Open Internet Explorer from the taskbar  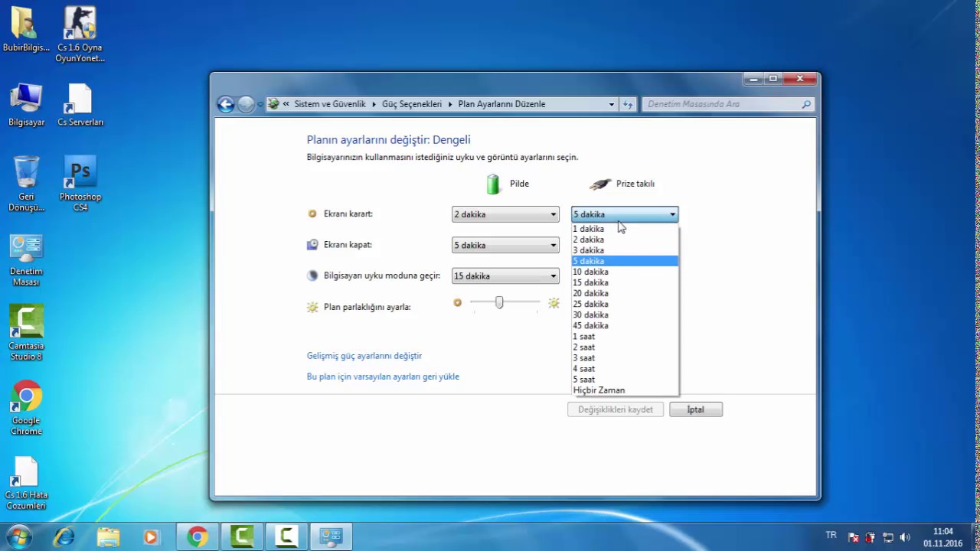pyautogui.click(x=64, y=537)
